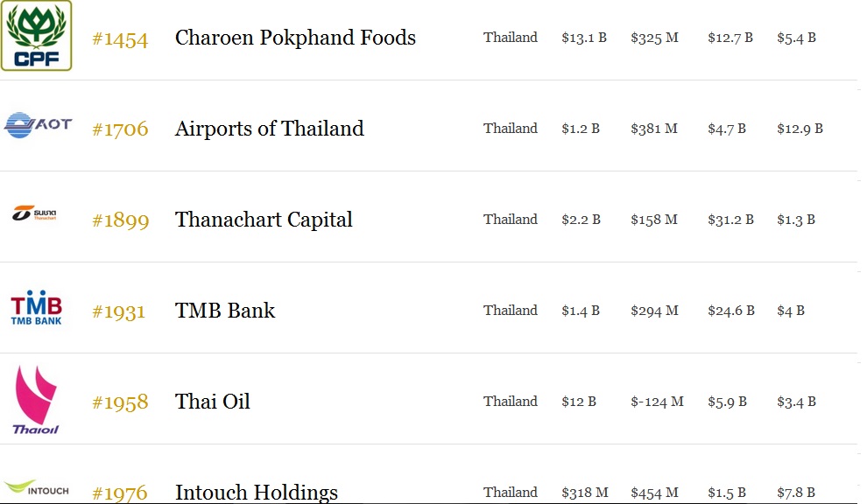867x504 pixels.
Task: Open the Intouch Holdings listing
Action: [x=257, y=492]
